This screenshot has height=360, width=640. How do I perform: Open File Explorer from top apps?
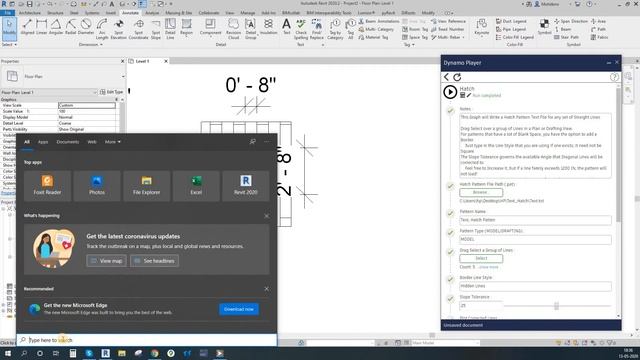(x=147, y=186)
